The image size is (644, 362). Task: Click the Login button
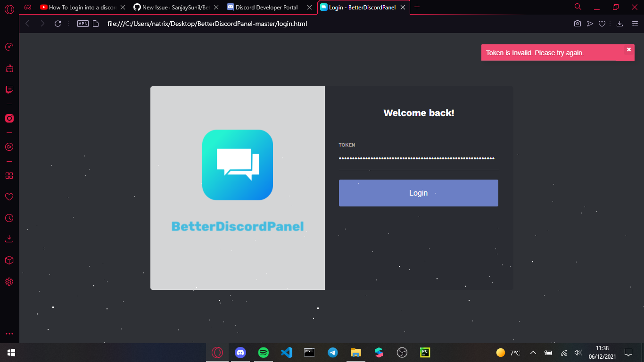[x=419, y=193]
